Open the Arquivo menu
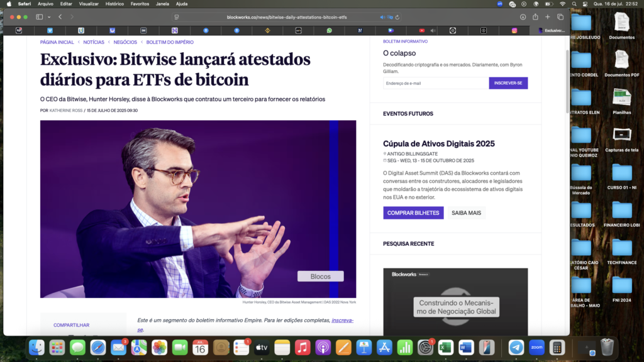 45,4
